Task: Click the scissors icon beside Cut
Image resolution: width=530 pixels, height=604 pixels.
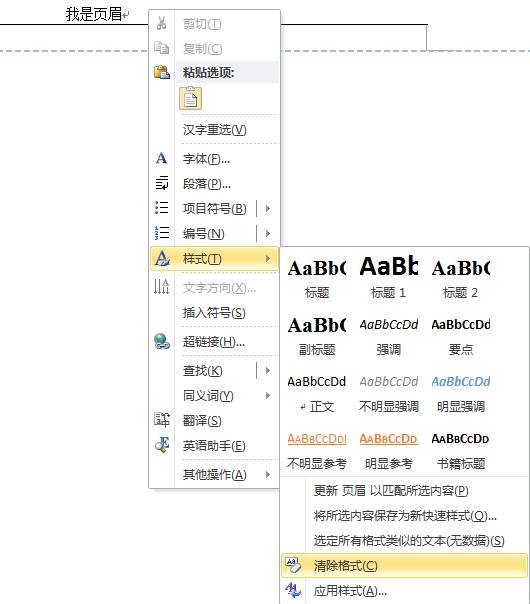Action: pos(161,23)
